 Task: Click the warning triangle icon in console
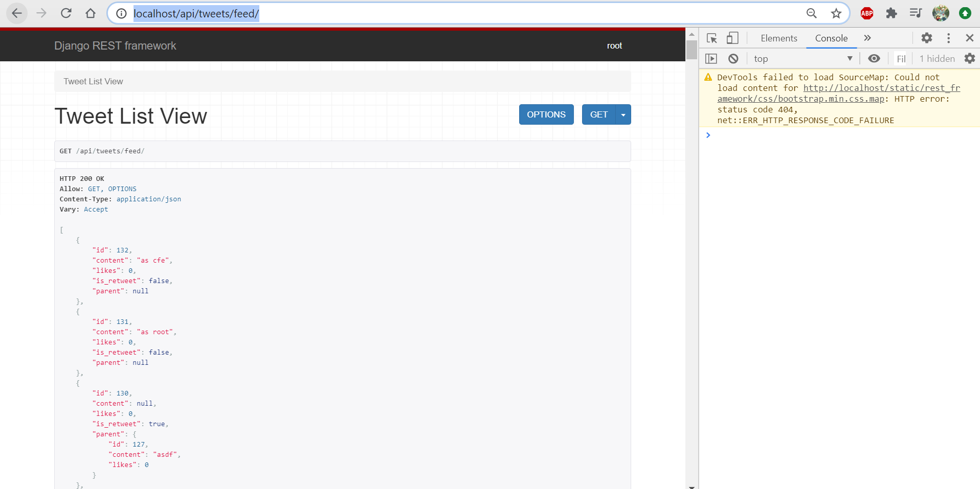tap(708, 77)
